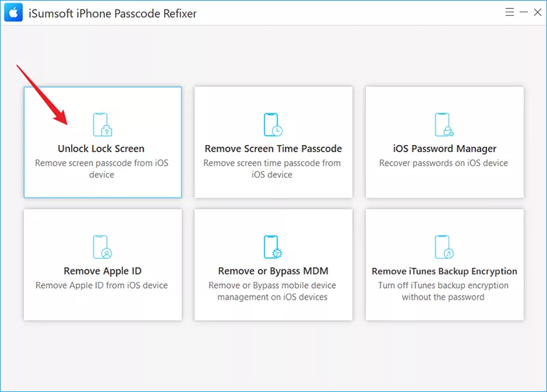547x392 pixels.
Task: Click the 'iSumsoft iPhone Passcode Refixer' title text
Action: (113, 13)
